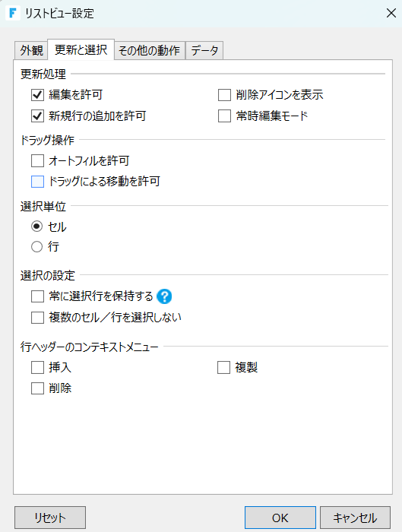Enable 複製 in row header context menu
The image size is (402, 532).
pos(224,367)
